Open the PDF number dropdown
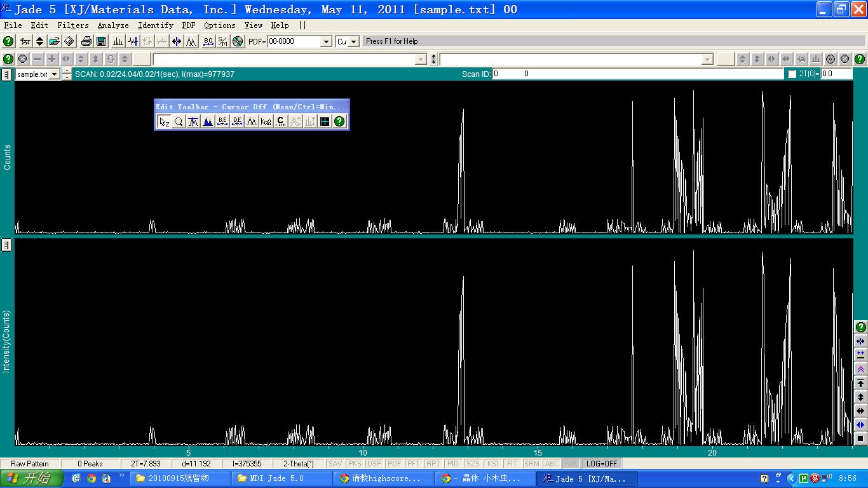 (327, 41)
